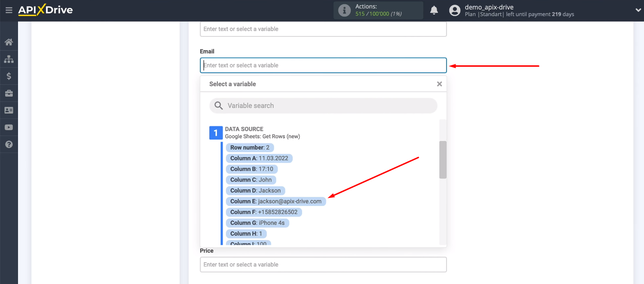Click the Actions counter info icon
The height and width of the screenshot is (284, 644).
click(344, 9)
